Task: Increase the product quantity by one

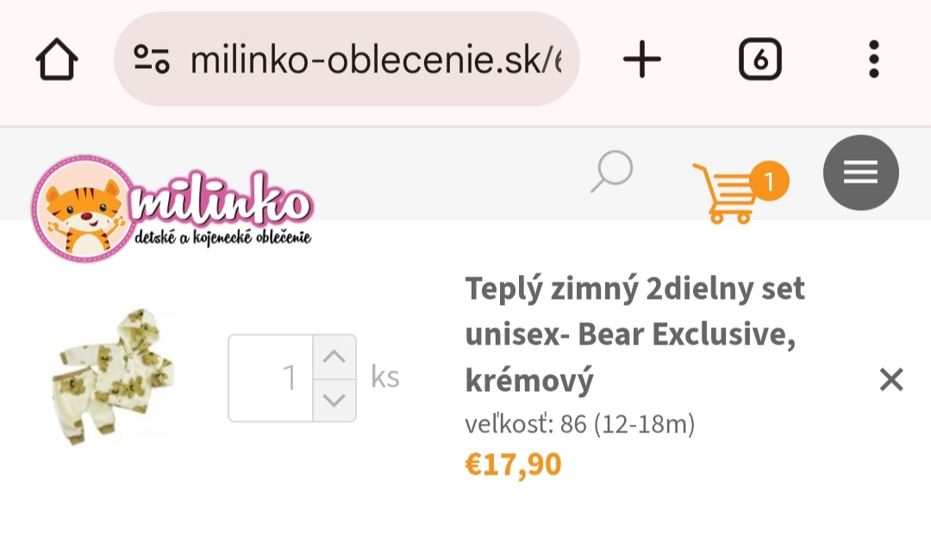Action: point(334,357)
